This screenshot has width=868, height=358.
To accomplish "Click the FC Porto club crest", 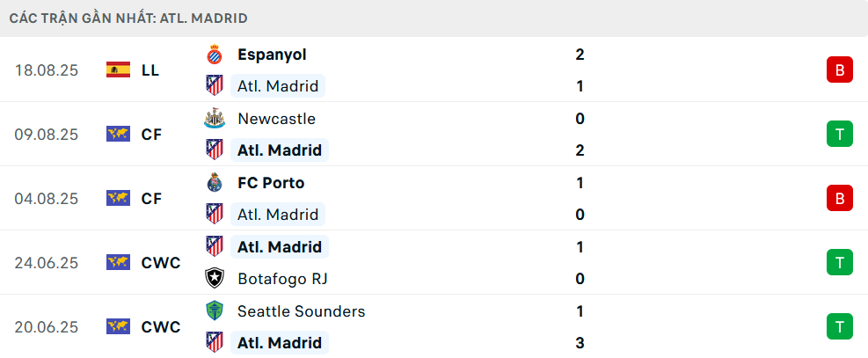I will click(x=215, y=183).
